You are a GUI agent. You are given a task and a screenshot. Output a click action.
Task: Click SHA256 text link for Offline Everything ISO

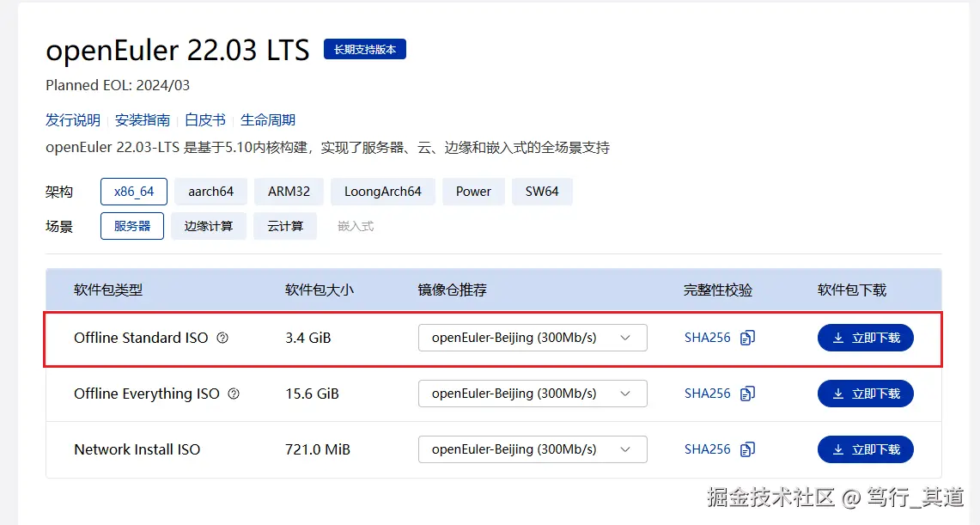coord(708,394)
